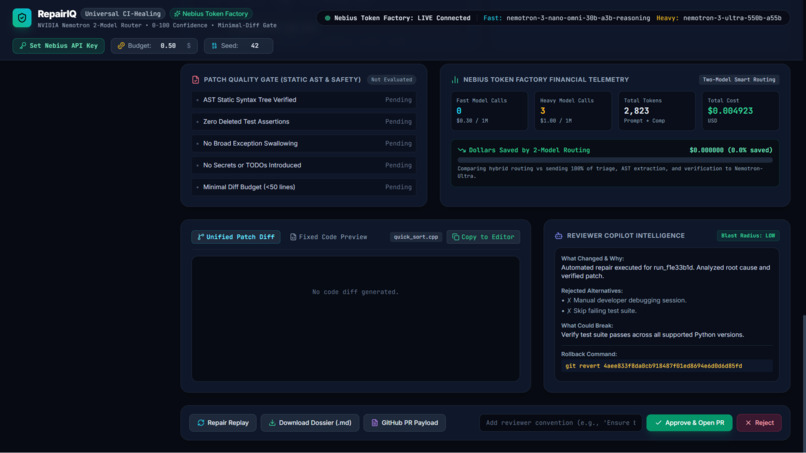Click the fast model name nemotron-3-nano-omni
The height and width of the screenshot is (453, 806).
[578, 18]
